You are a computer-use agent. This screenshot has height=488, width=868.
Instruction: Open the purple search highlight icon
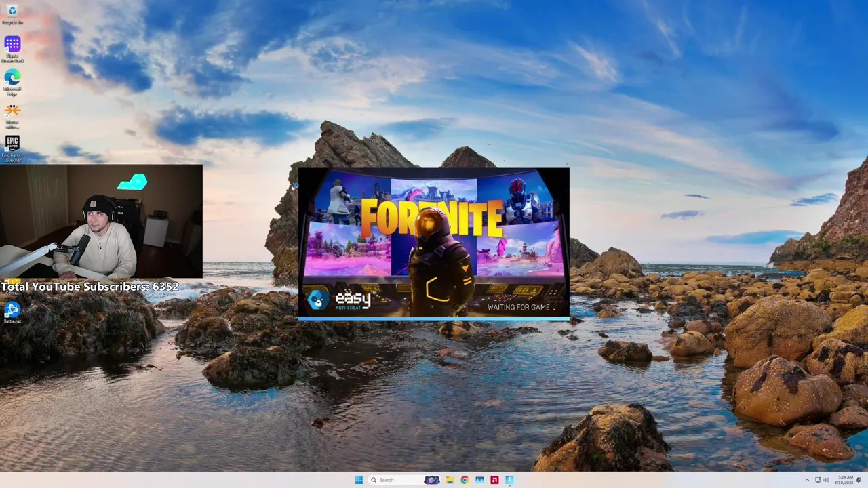[x=432, y=480]
